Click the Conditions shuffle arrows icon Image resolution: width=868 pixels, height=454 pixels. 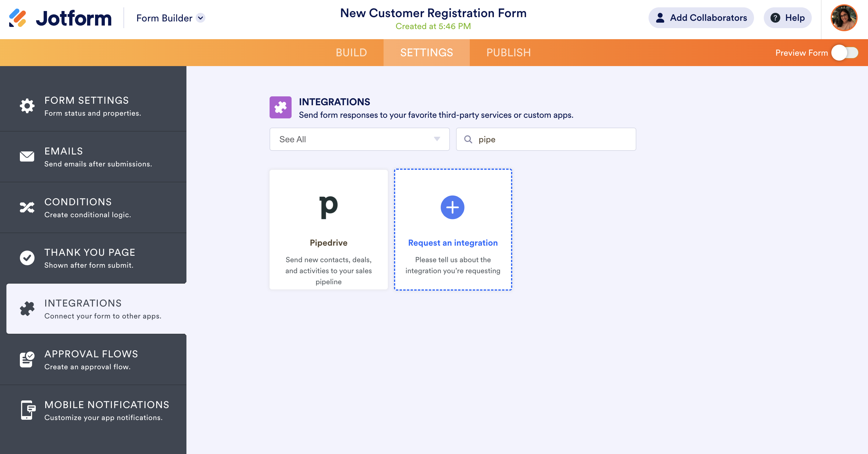pyautogui.click(x=27, y=207)
